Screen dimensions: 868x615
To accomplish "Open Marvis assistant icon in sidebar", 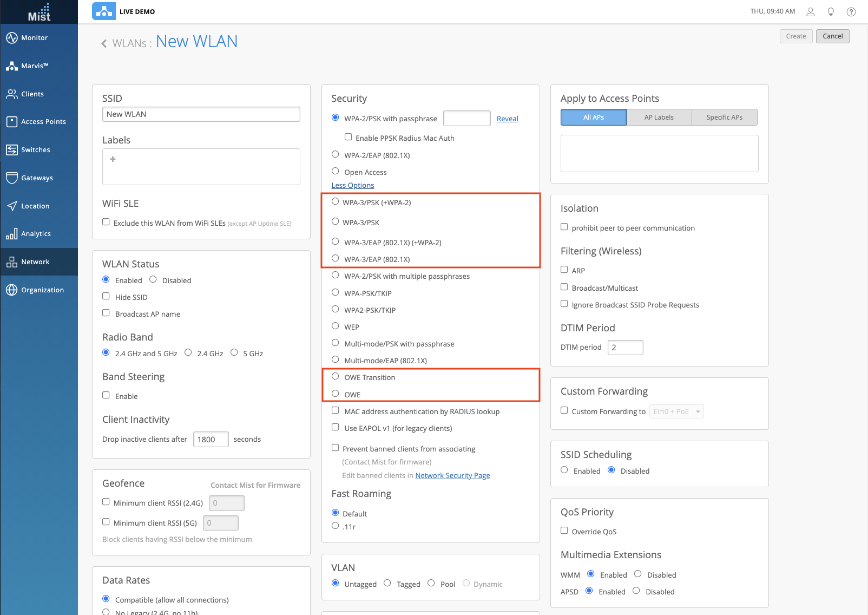I will click(12, 66).
